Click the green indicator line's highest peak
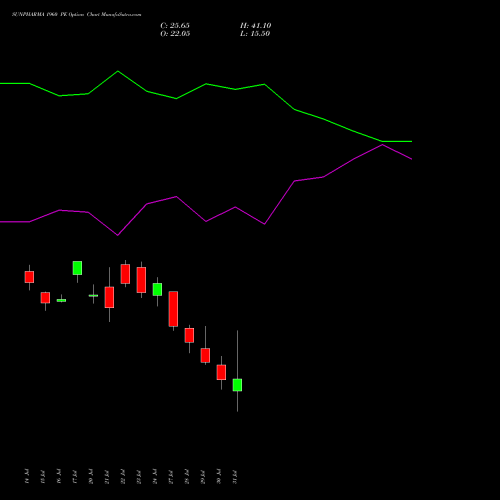 point(118,71)
